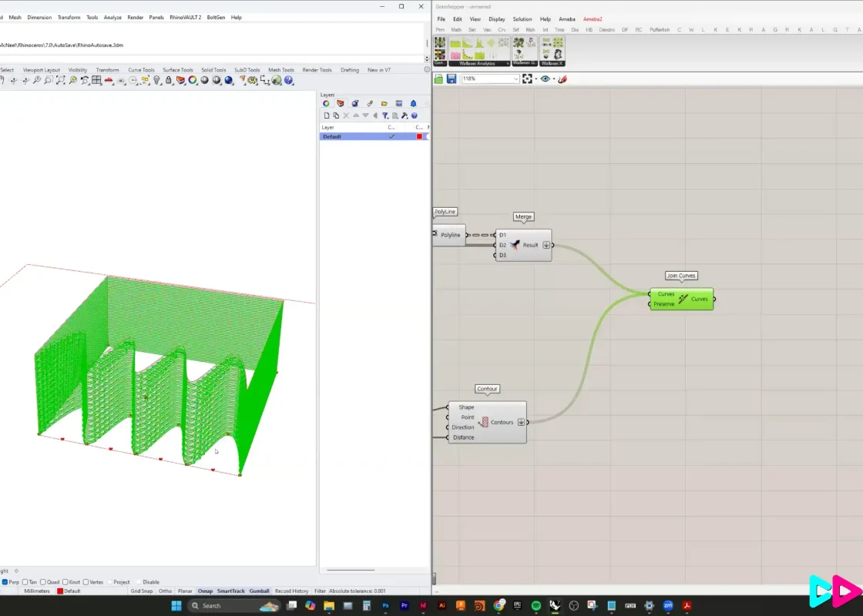
Task: Click the Contour component icon on canvas
Action: [x=484, y=422]
